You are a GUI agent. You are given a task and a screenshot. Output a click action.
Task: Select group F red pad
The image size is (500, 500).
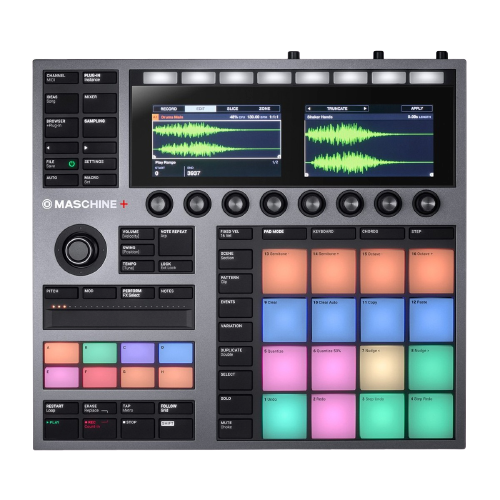(100, 378)
